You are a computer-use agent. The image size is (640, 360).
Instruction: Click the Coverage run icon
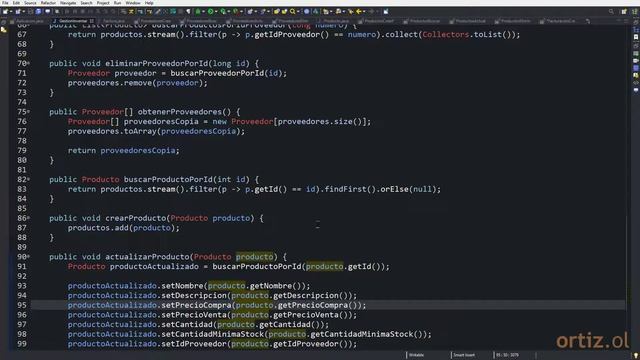point(223,11)
